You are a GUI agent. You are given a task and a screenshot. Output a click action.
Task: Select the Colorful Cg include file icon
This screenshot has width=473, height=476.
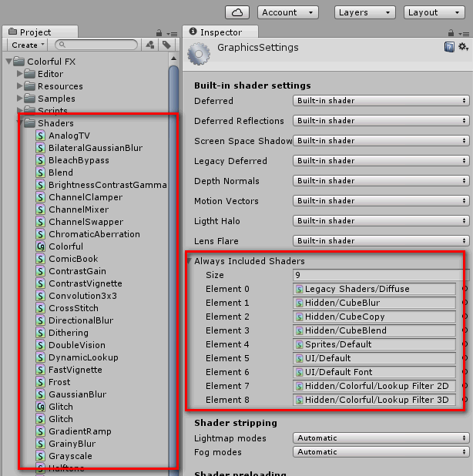[x=40, y=246]
